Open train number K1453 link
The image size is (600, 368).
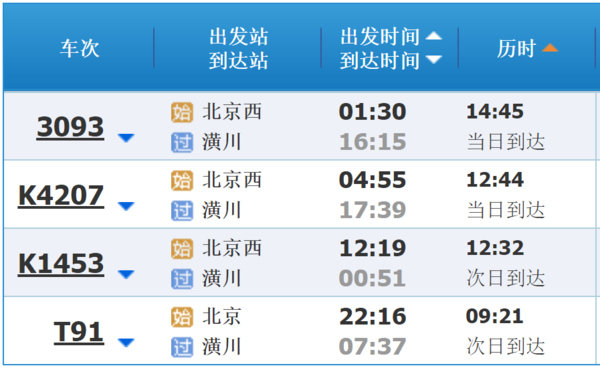61,264
